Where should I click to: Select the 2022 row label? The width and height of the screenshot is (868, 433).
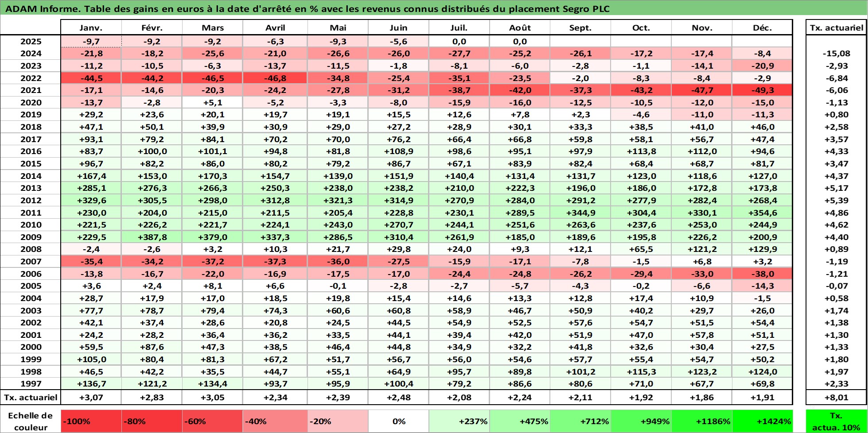[x=31, y=78]
